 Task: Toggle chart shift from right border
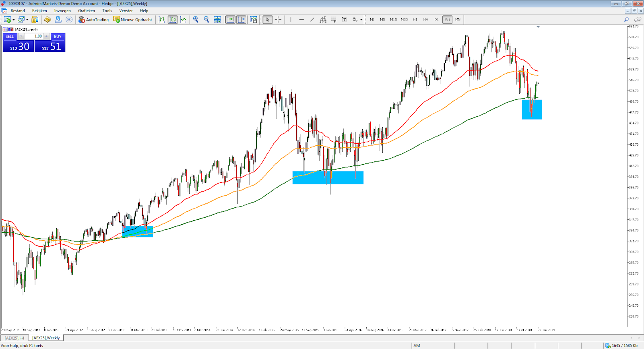coord(241,19)
